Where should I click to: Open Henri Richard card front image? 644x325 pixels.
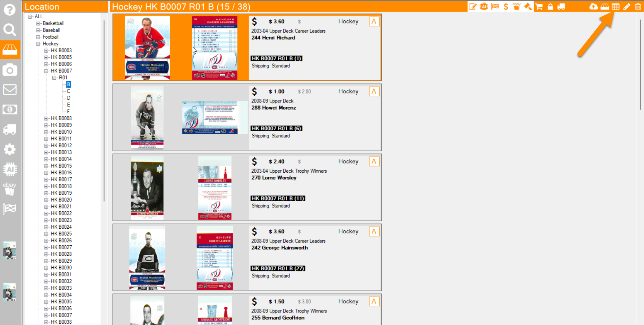coord(147,47)
